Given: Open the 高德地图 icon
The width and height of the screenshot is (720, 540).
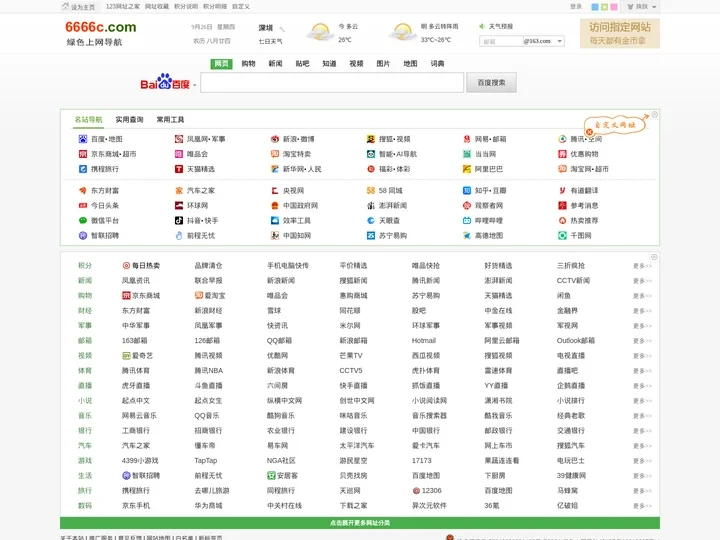Looking at the screenshot, I should (x=467, y=236).
